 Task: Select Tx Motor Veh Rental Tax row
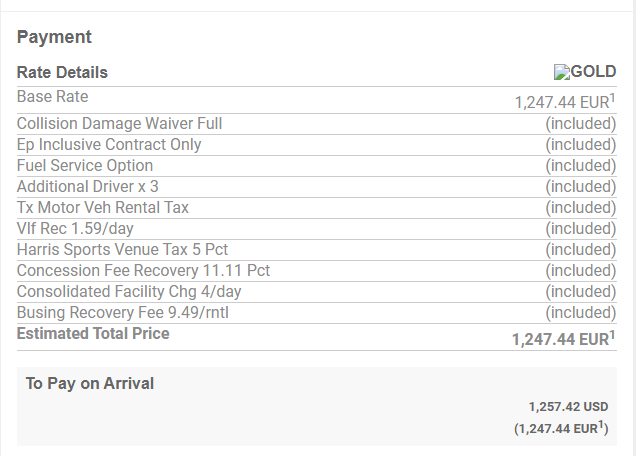coord(103,208)
